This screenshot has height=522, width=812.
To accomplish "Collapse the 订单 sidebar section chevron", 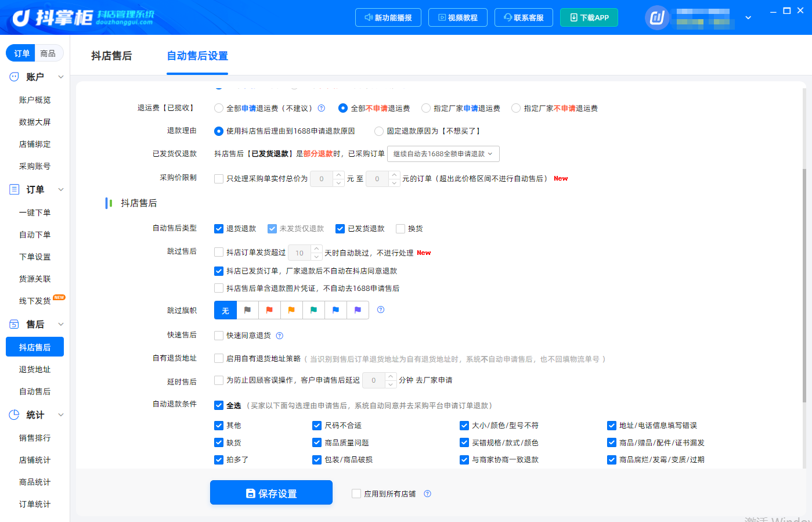I will point(61,189).
